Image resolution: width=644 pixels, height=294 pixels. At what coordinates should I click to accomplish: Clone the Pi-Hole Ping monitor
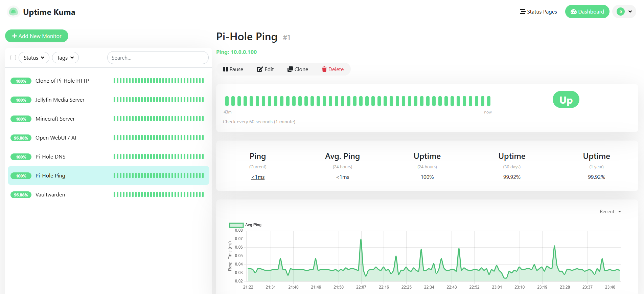pyautogui.click(x=298, y=69)
